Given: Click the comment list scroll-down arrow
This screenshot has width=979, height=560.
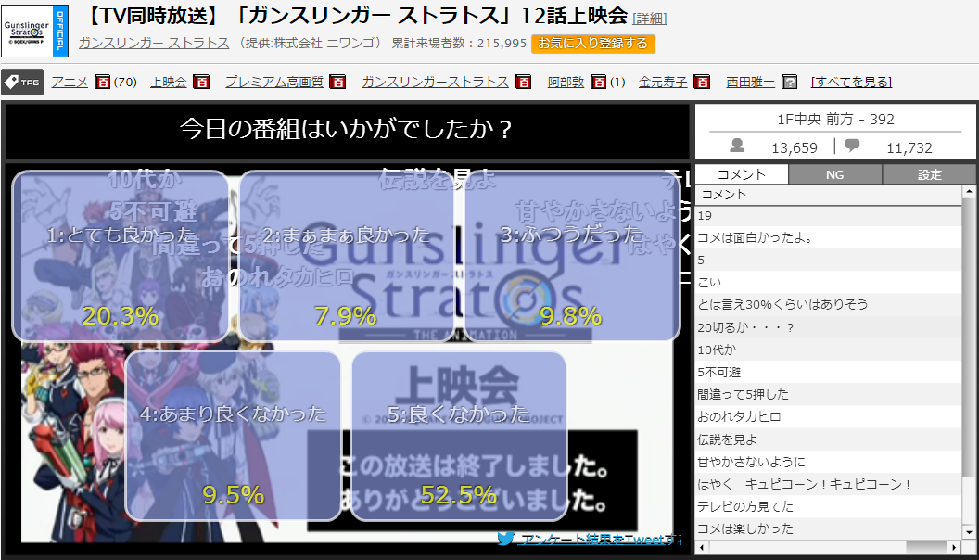Looking at the screenshot, I should [969, 532].
